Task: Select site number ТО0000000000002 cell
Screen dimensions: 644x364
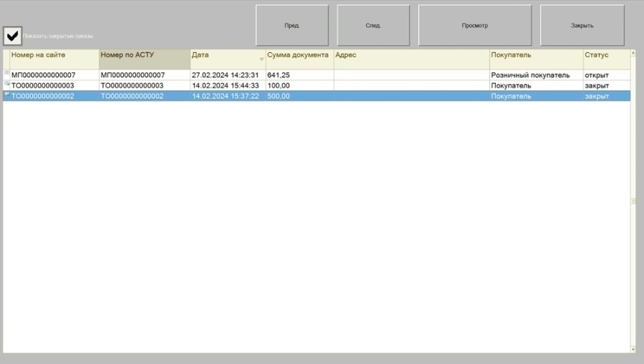Action: click(x=54, y=96)
